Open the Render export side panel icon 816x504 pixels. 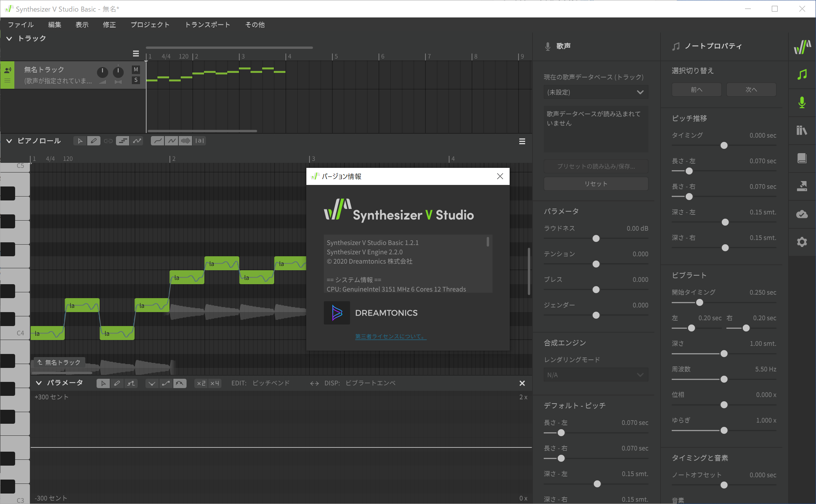click(x=802, y=186)
